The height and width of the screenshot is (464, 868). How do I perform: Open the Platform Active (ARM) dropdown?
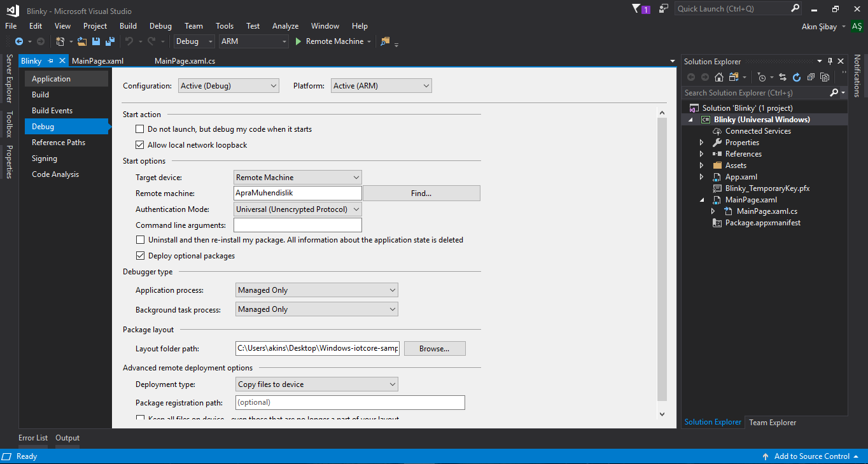(x=381, y=86)
